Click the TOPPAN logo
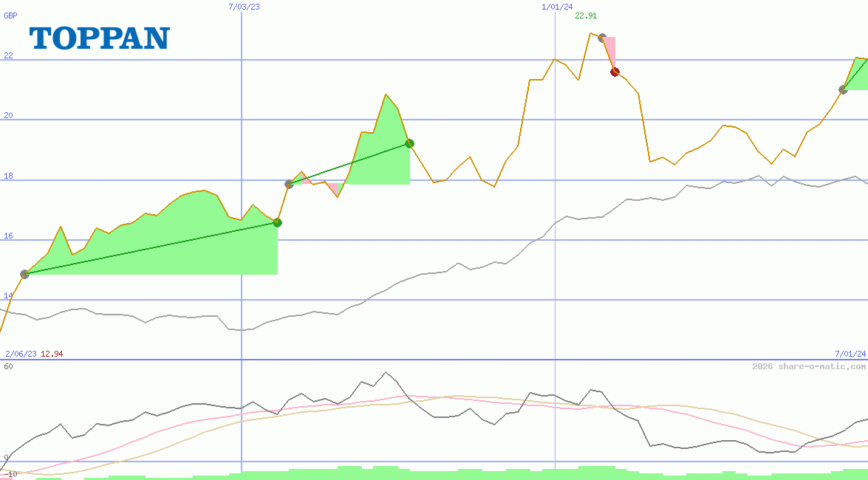Screen dimensions: 868x480 98,38
